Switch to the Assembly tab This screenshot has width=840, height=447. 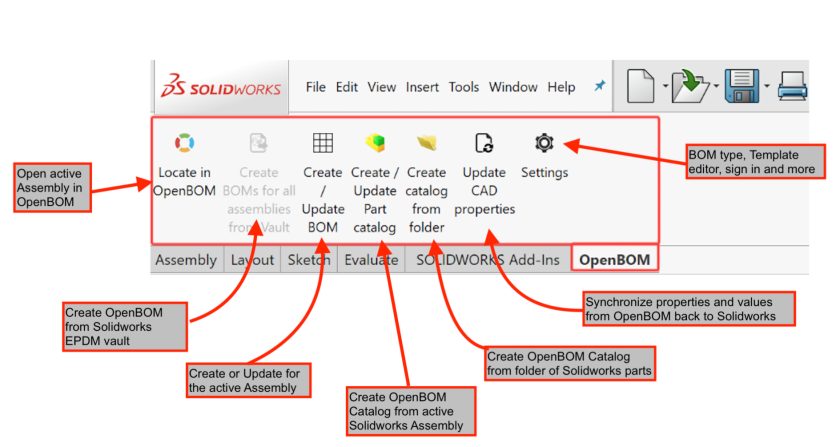coord(186,260)
